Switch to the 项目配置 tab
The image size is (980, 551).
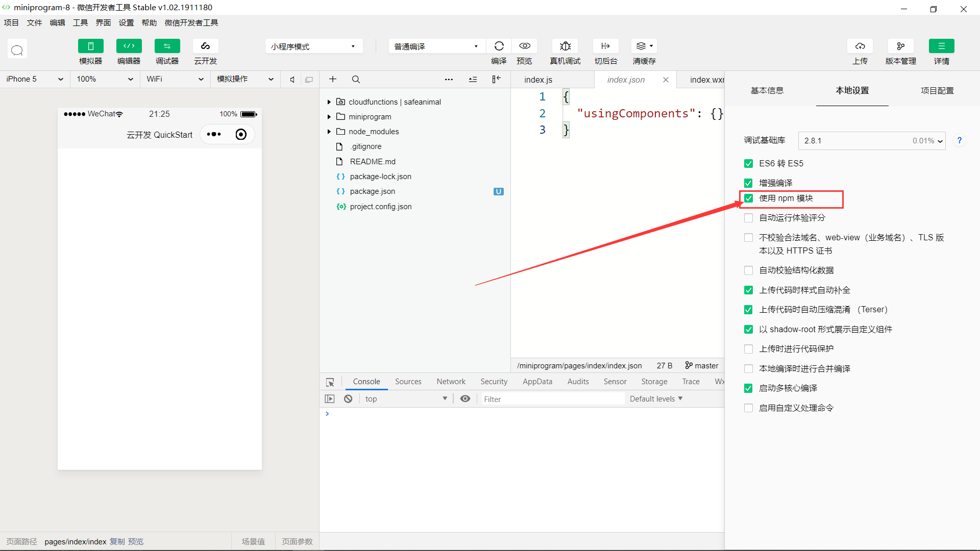point(937,91)
